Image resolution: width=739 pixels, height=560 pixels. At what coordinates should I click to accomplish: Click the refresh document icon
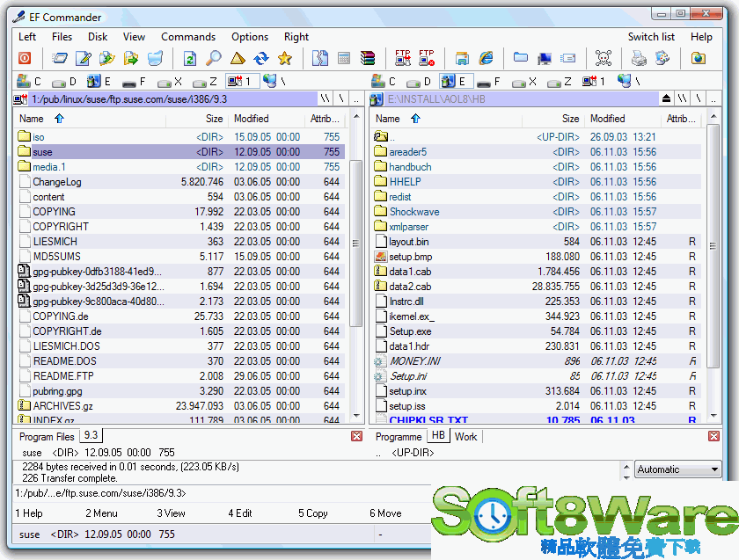click(x=190, y=58)
